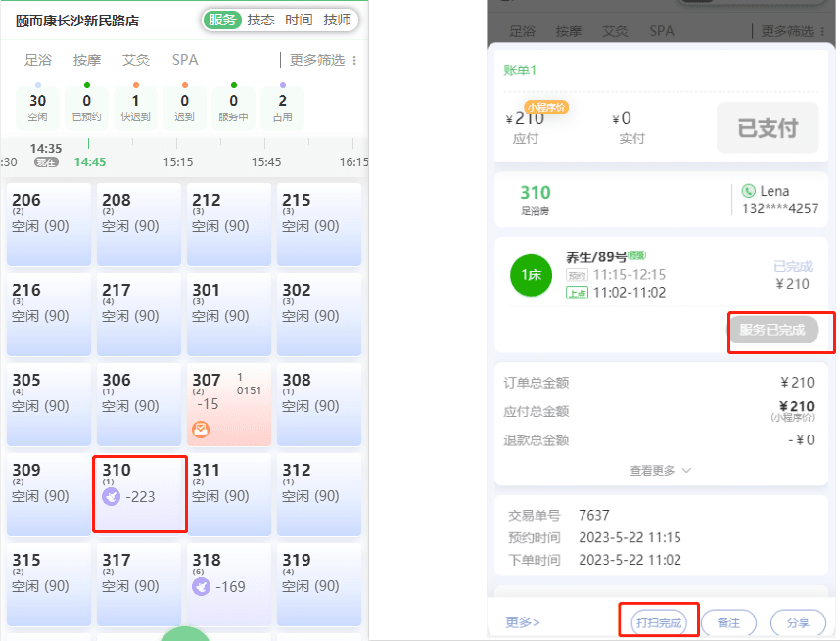Open the three-dot menu next to 更多筛选
Screen dimensions: 840x641
(x=354, y=60)
